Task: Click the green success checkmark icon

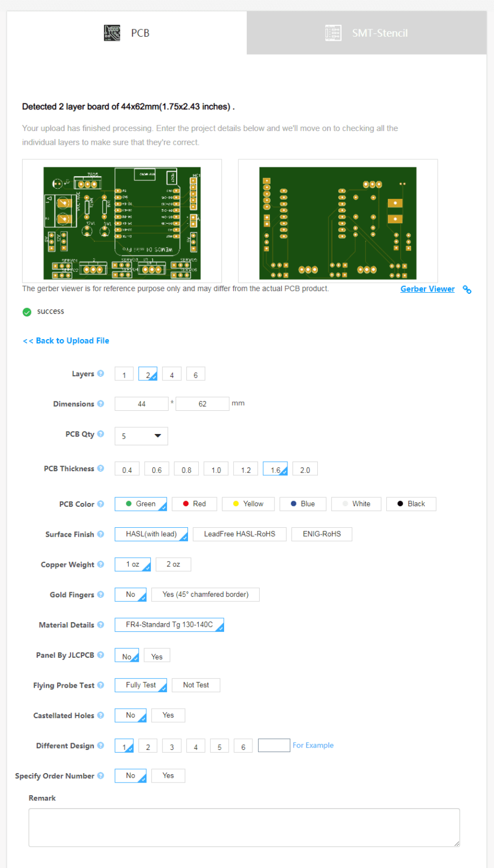Action: (27, 311)
